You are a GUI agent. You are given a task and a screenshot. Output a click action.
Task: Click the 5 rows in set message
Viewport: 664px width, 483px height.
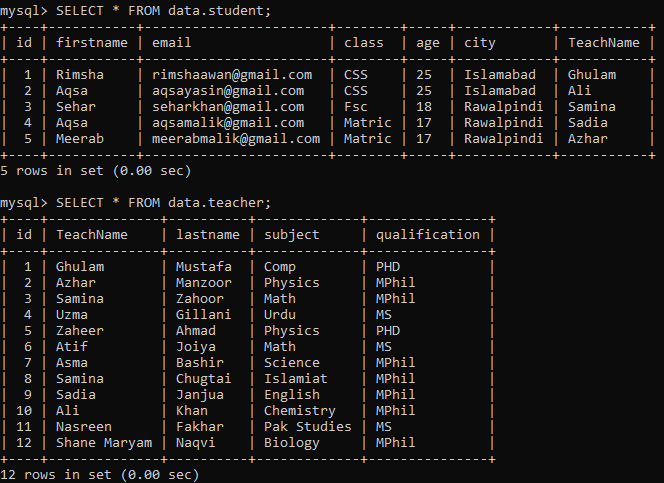(x=95, y=171)
